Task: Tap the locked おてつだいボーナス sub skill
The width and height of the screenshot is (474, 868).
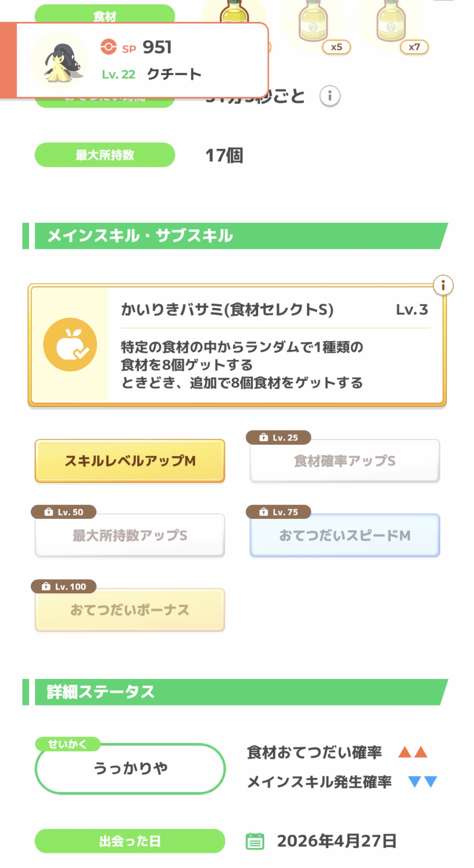Action: pyautogui.click(x=130, y=610)
